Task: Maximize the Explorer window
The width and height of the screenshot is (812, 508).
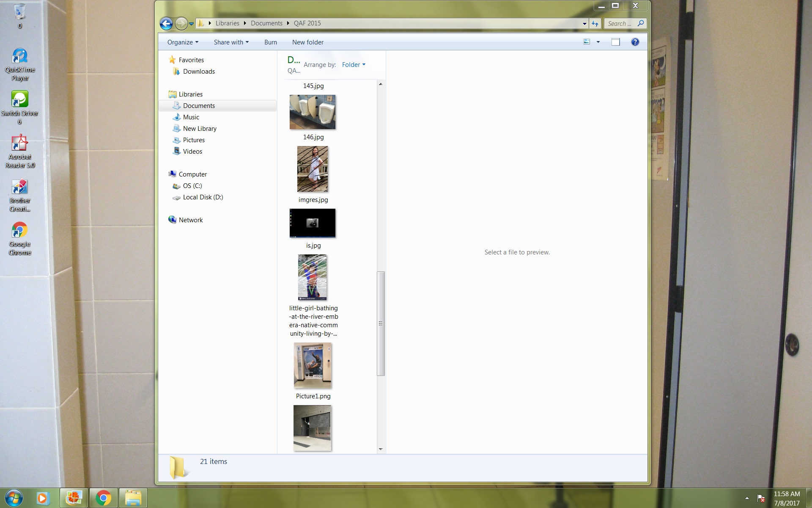Action: 615,6
